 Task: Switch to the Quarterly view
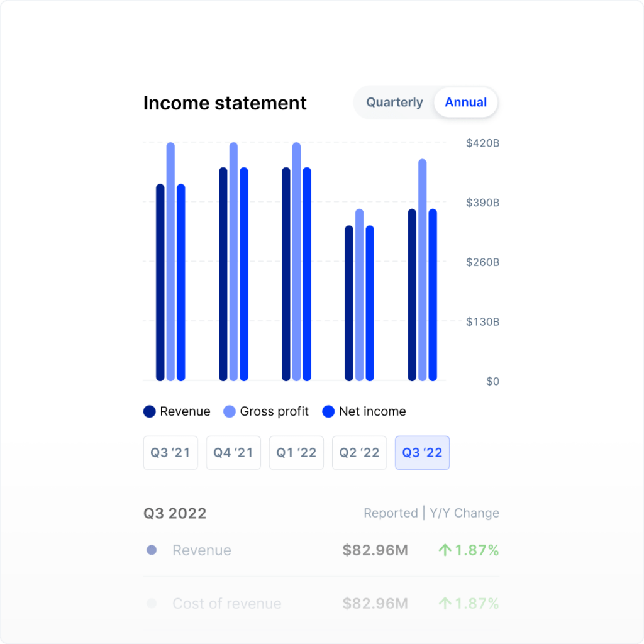pos(394,103)
